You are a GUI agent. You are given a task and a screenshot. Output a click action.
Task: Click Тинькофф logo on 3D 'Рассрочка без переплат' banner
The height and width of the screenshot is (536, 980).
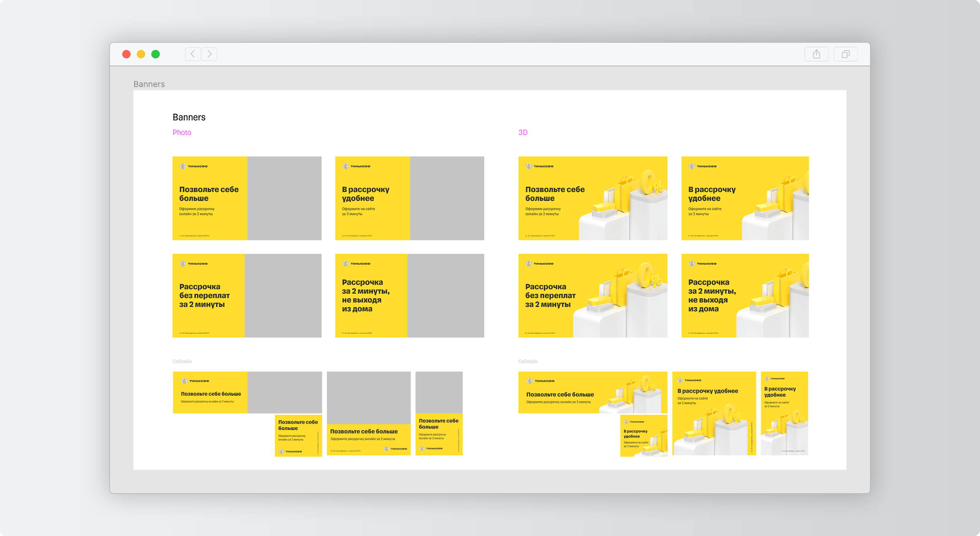point(540,264)
